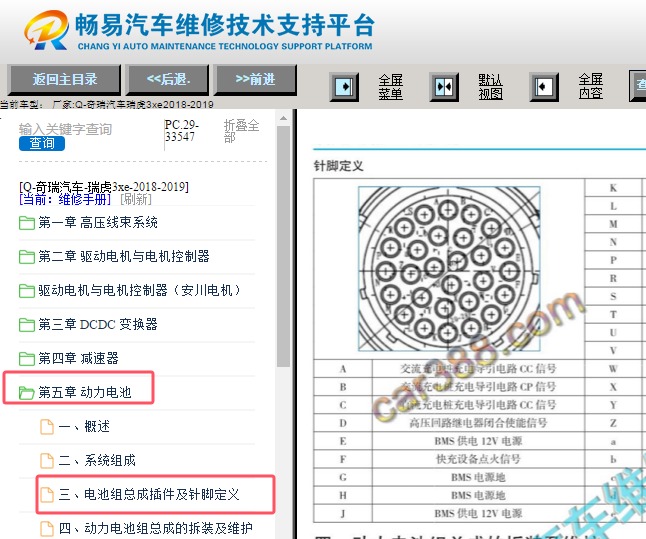Open 三、电池组总成插件及针脚定义 page
This screenshot has width=646, height=539.
pos(149,494)
